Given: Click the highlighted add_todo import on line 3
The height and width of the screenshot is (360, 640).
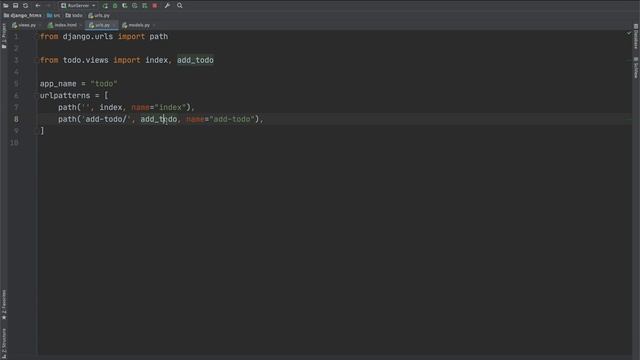Looking at the screenshot, I should pyautogui.click(x=195, y=60).
